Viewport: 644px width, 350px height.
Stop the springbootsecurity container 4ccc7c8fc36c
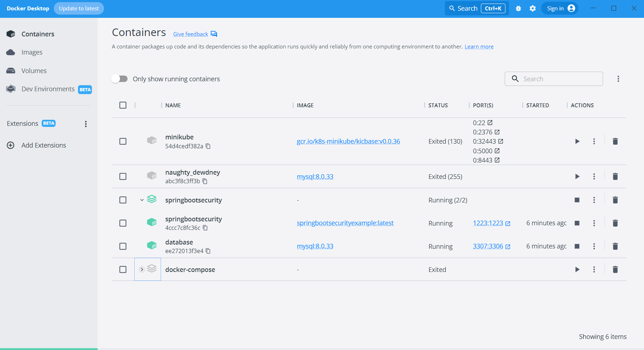pos(577,223)
